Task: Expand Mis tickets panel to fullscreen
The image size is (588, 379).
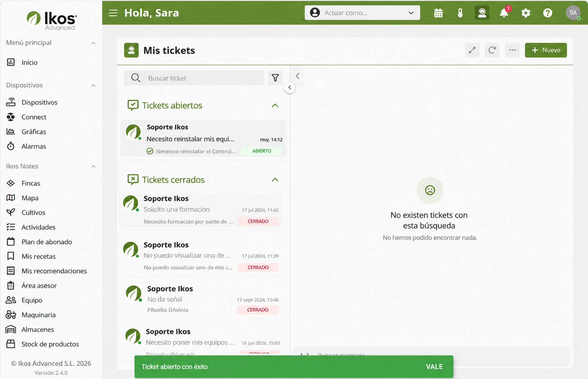Action: pyautogui.click(x=472, y=50)
